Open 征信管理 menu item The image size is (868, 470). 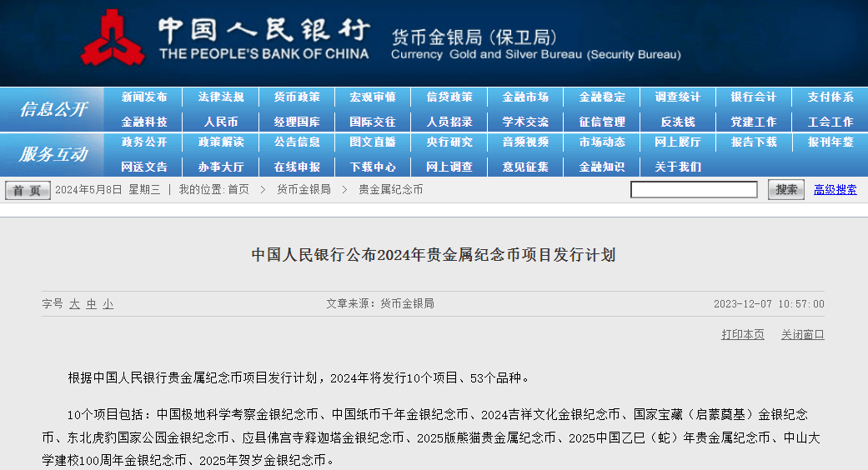[602, 122]
